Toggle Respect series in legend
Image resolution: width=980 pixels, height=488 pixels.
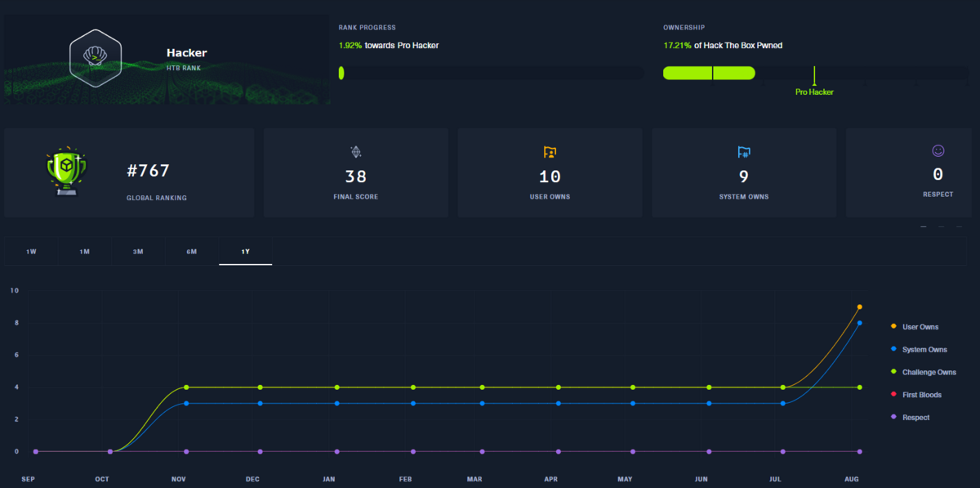910,418
